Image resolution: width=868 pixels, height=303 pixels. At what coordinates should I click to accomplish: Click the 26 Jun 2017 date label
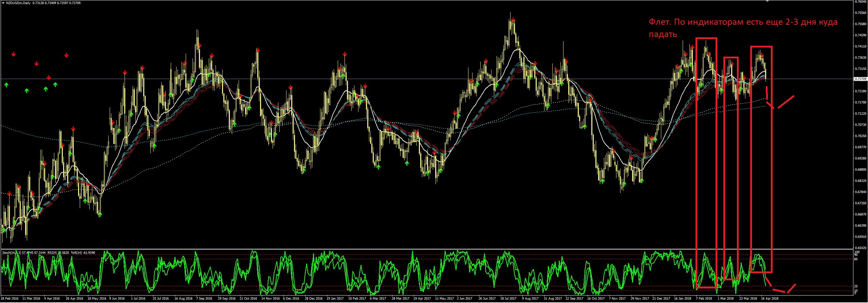pos(487,299)
